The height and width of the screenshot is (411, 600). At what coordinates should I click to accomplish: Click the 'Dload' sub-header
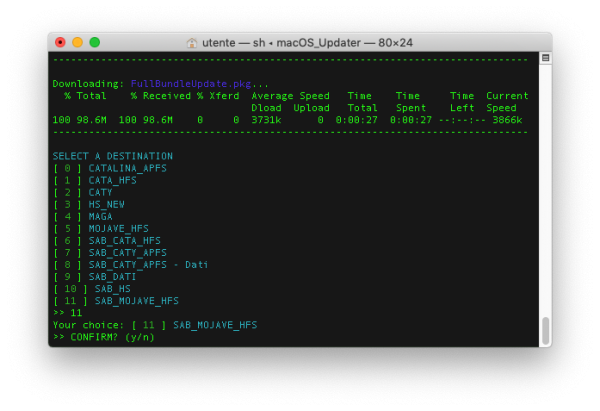click(266, 108)
